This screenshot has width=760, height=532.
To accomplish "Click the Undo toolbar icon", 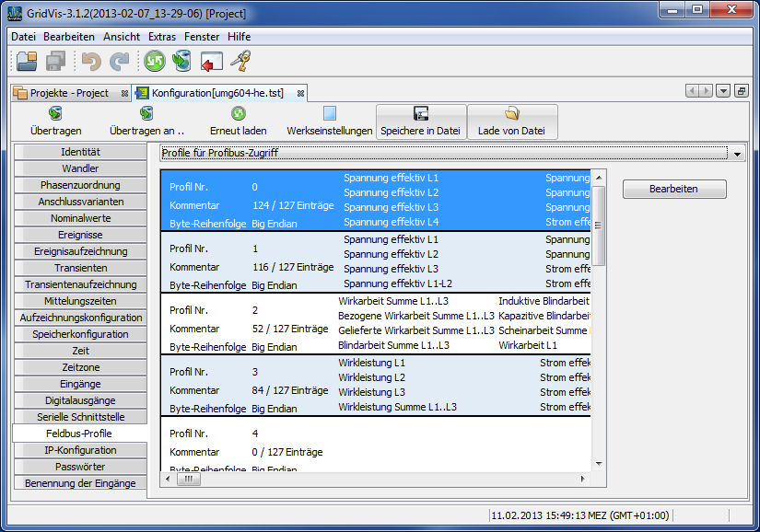I will click(x=92, y=64).
